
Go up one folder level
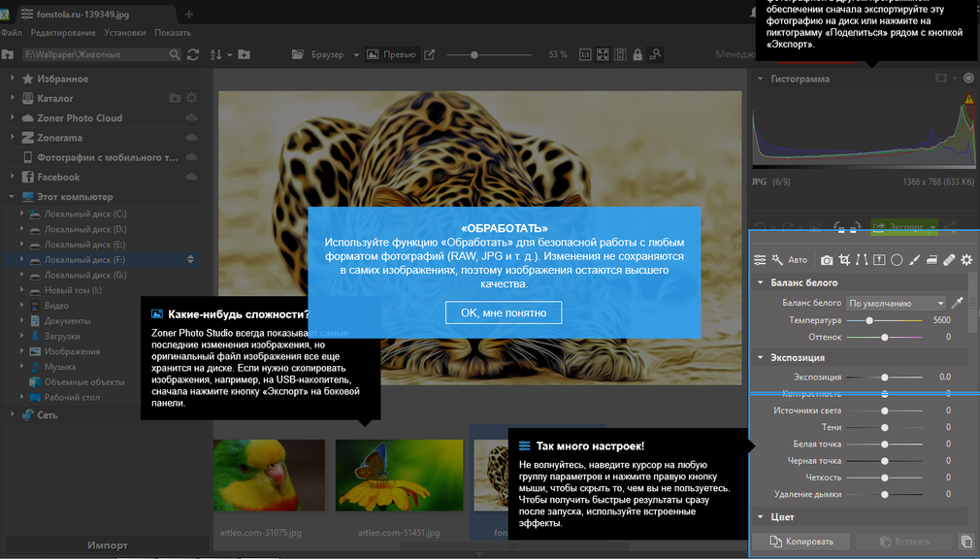click(8, 55)
